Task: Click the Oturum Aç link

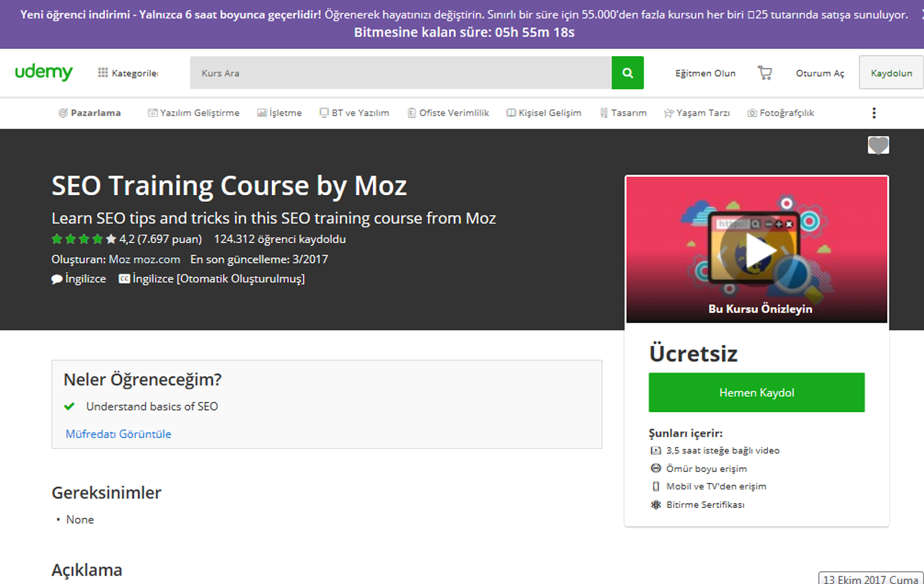Action: click(x=819, y=73)
